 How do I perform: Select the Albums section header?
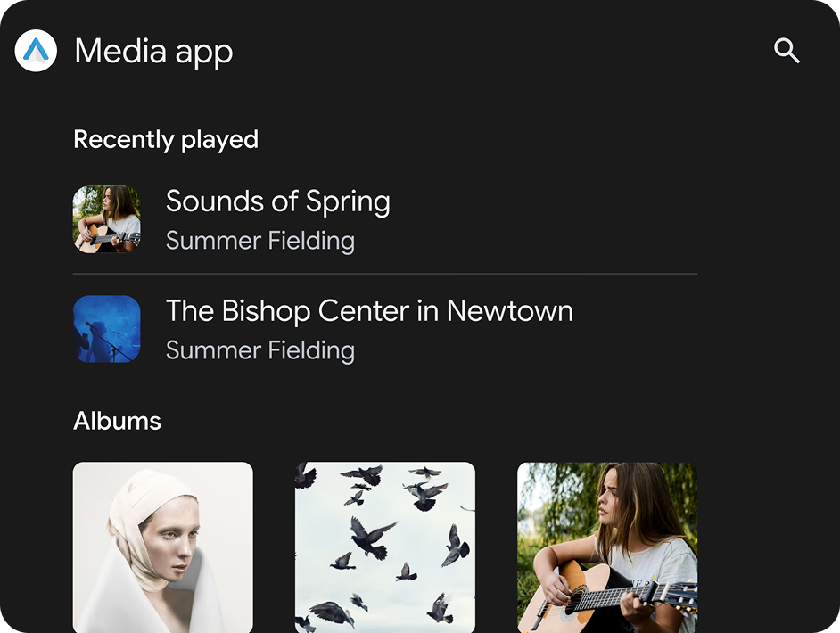[x=117, y=421]
